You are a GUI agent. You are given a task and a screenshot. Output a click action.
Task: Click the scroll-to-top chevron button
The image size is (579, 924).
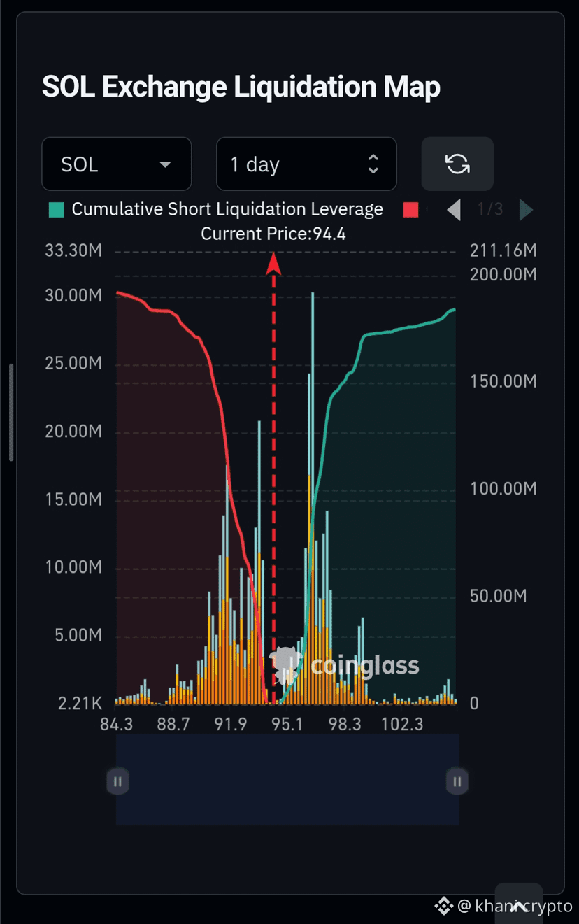519,906
